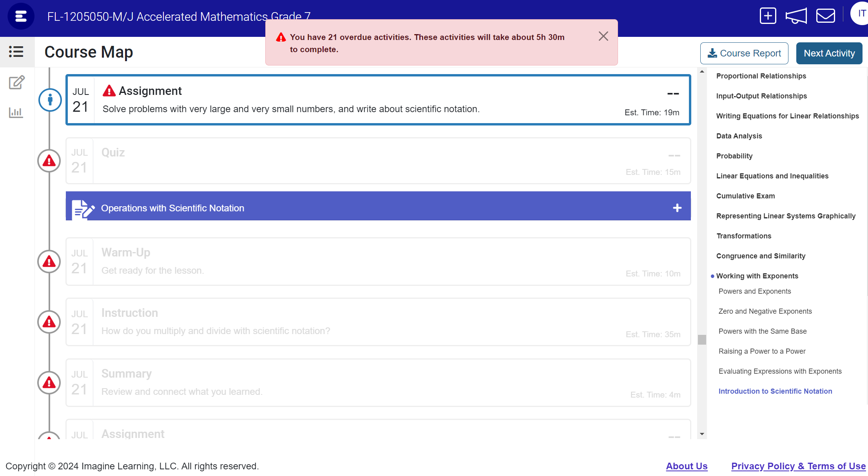868x476 pixels.
Task: Open the Imagine Learning logo menu
Action: coord(21,16)
